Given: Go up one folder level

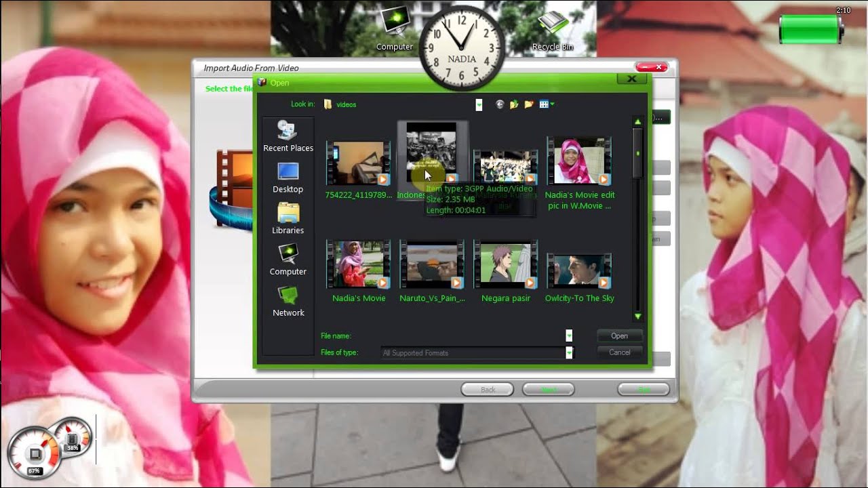Looking at the screenshot, I should (514, 104).
